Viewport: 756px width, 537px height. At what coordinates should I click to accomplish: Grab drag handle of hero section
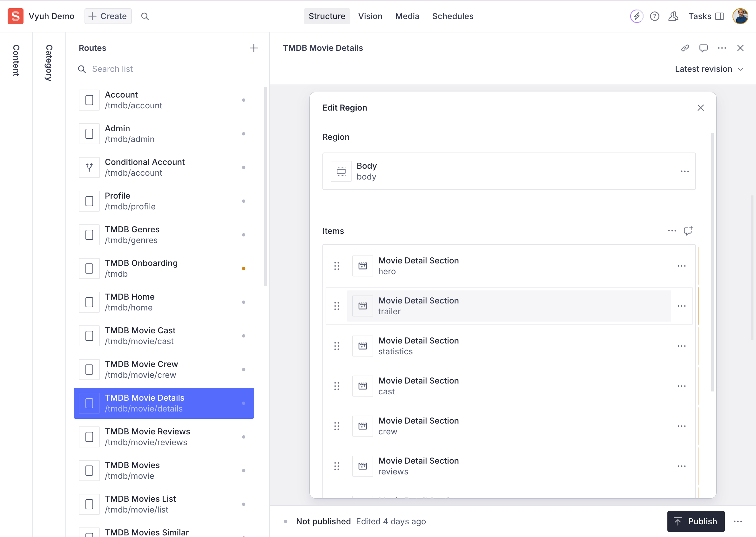pyautogui.click(x=336, y=266)
